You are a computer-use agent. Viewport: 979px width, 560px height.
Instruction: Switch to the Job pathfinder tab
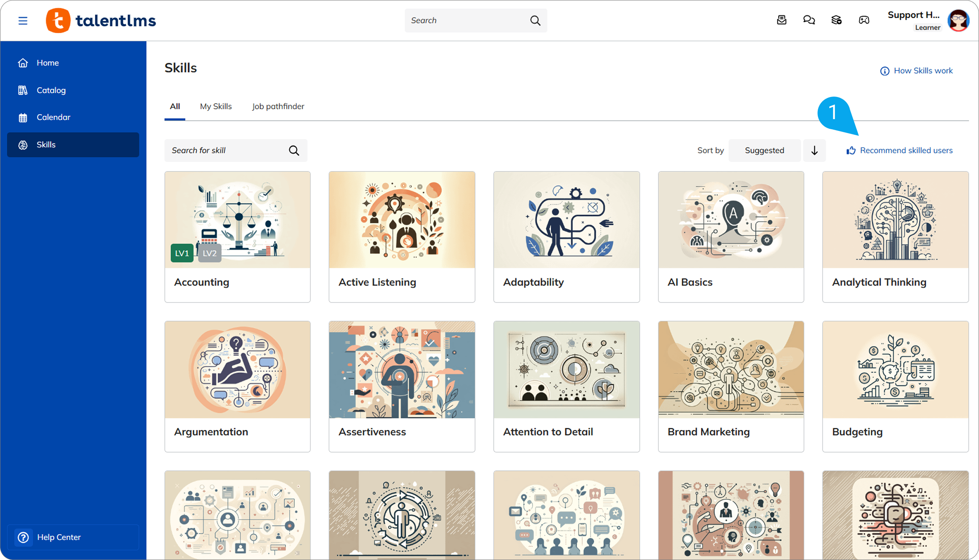point(278,106)
